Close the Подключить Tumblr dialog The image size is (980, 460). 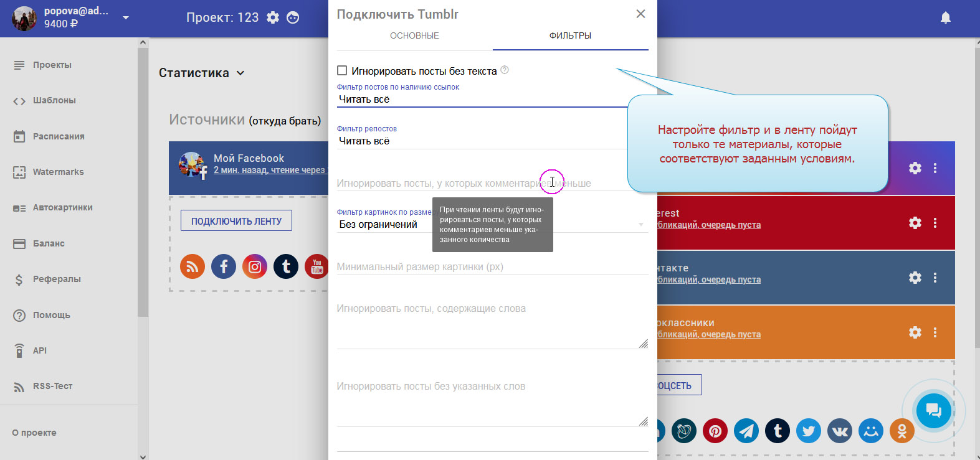coord(640,14)
